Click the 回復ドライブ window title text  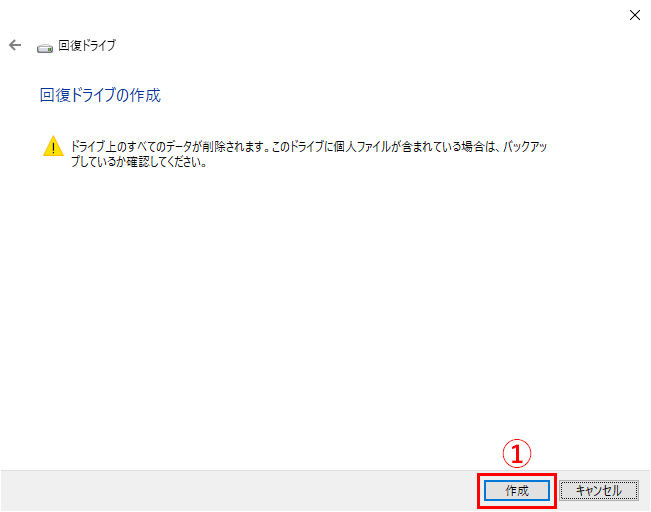[87, 45]
